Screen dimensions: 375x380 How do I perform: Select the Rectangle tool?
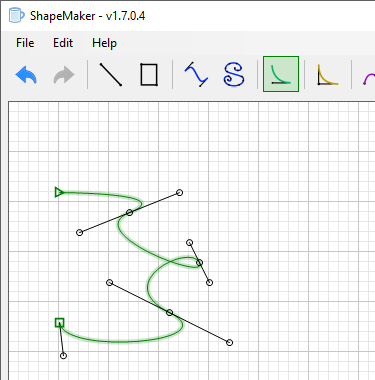pos(149,74)
